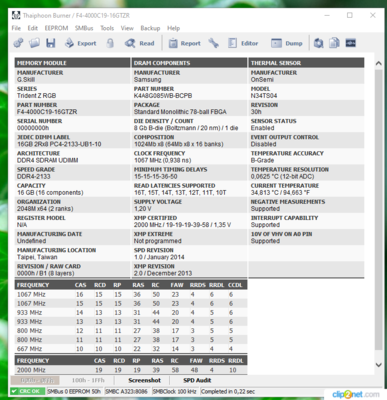Open the Editor view
The width and height of the screenshot is (387, 400).
[243, 43]
